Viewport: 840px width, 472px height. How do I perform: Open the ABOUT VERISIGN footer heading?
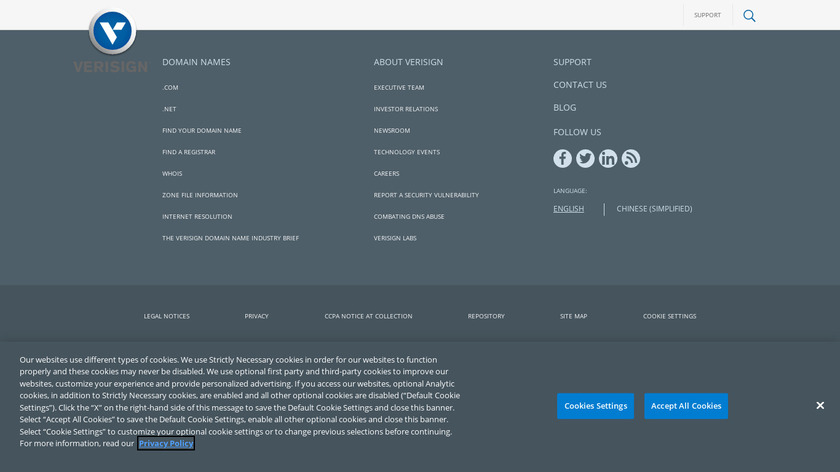(408, 62)
